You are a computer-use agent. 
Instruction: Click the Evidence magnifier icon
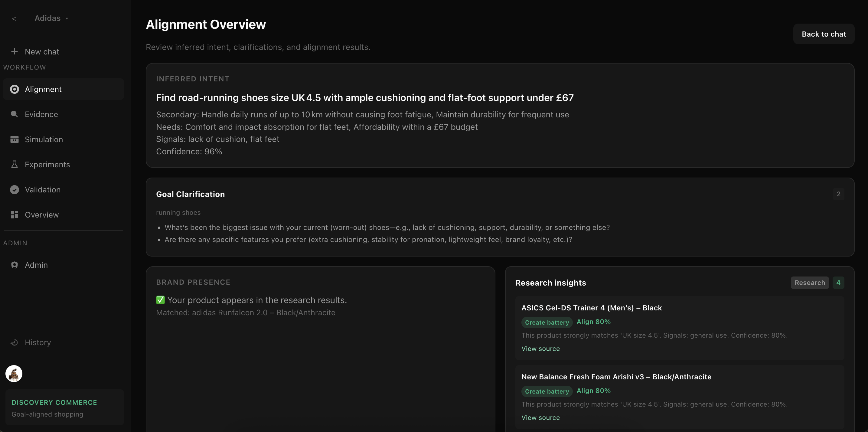[14, 114]
